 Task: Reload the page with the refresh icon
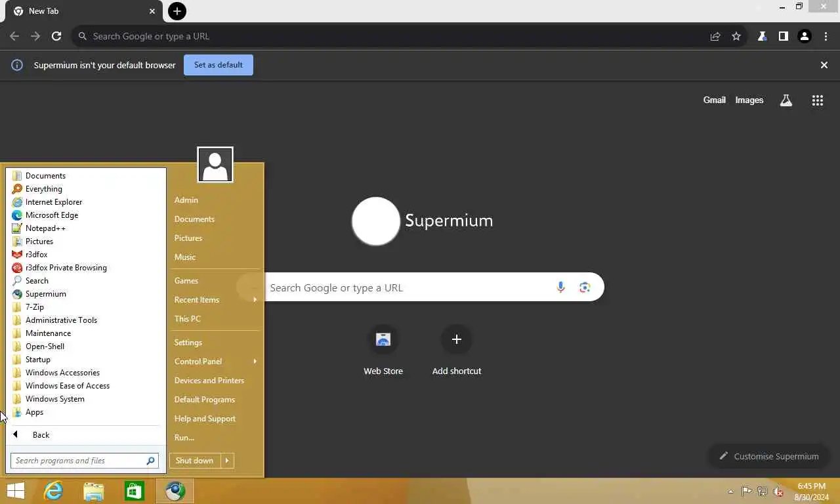56,36
